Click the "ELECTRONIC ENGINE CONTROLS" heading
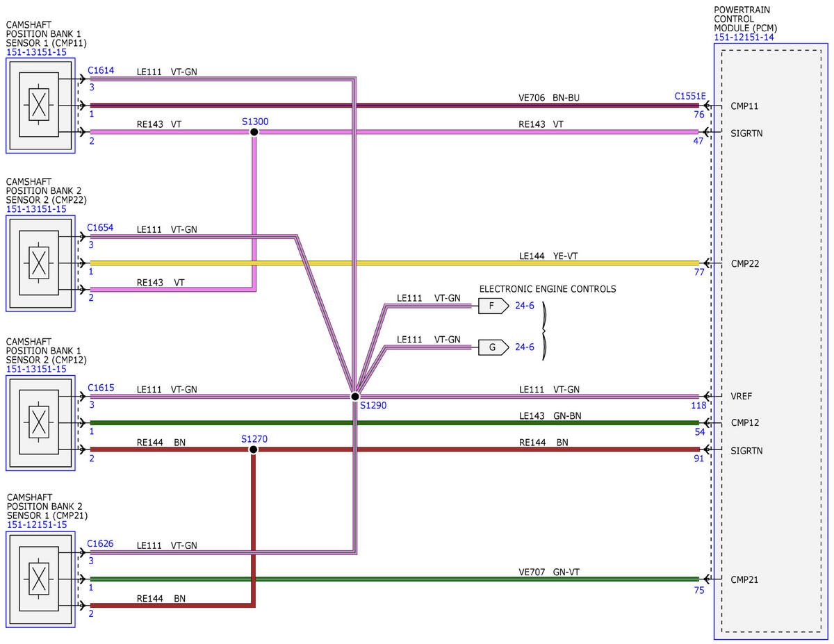834x644 pixels. (x=548, y=289)
